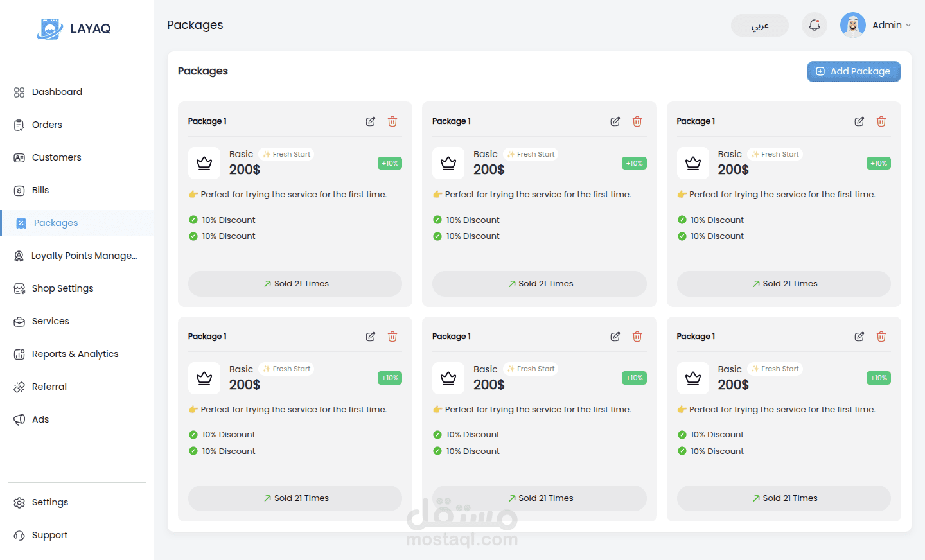This screenshot has height=560, width=925.
Task: Open the Dashboard menu item
Action: 57,92
